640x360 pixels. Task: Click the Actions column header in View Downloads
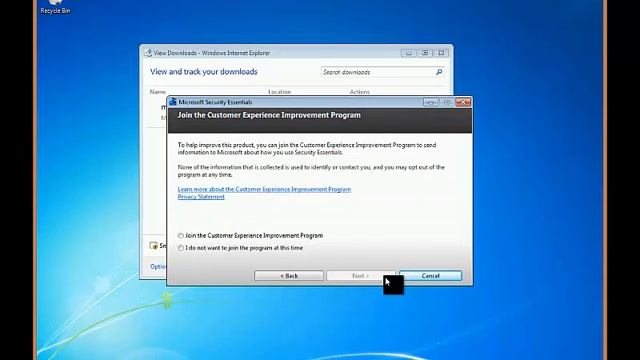point(360,92)
